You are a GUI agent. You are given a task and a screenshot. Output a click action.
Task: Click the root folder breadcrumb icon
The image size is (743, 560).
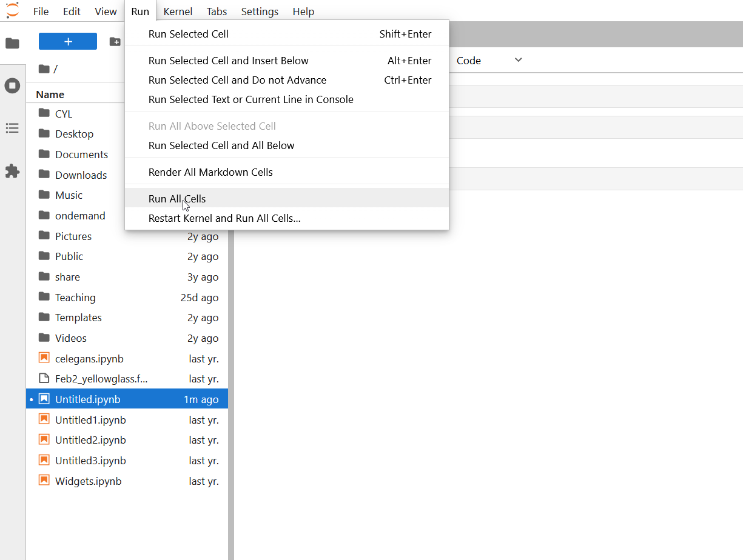pyautogui.click(x=44, y=68)
